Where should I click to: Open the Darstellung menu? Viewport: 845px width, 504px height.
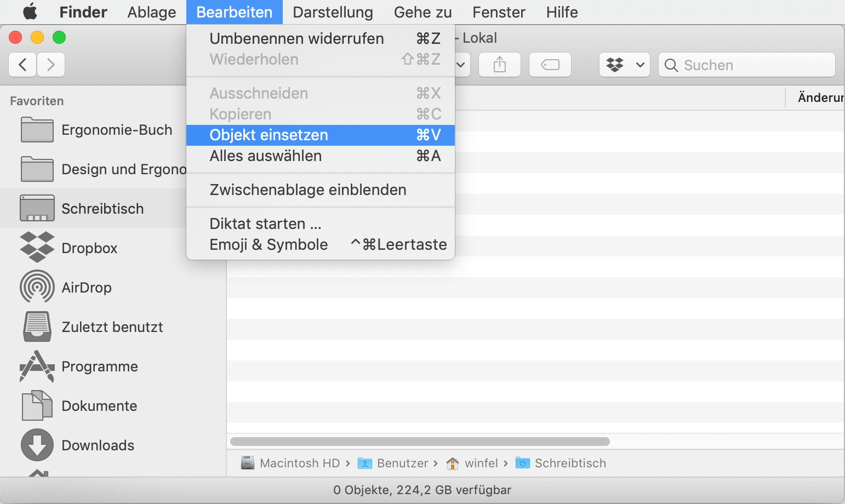tap(333, 12)
